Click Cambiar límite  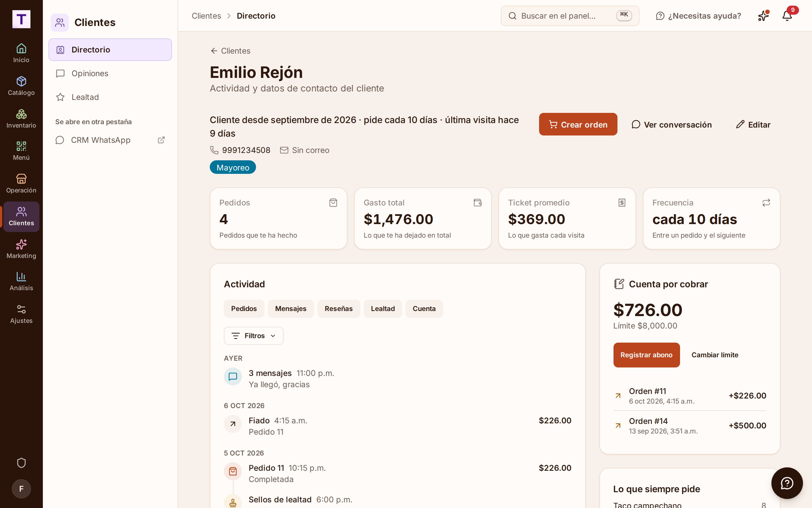715,355
